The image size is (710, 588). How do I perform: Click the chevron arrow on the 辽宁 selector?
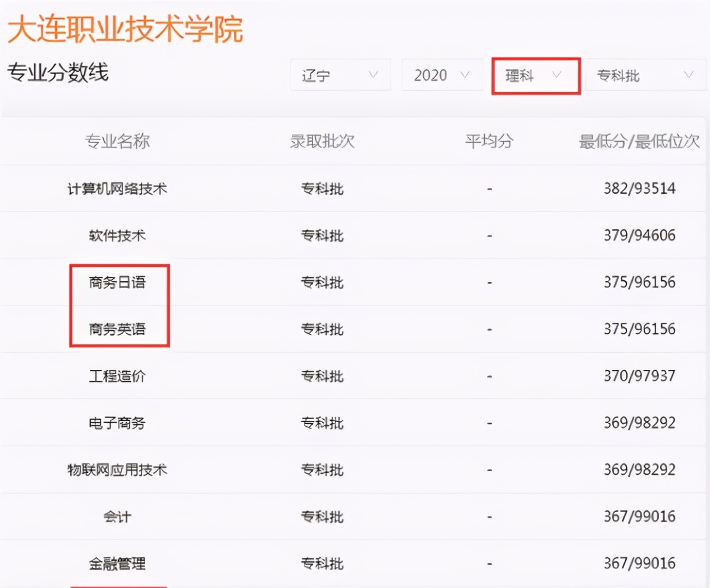[375, 75]
